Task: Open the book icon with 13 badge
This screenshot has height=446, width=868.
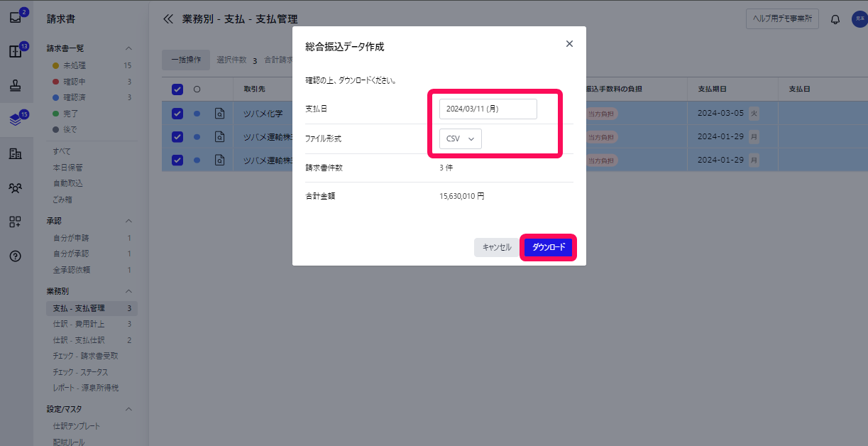Action: tap(16, 52)
